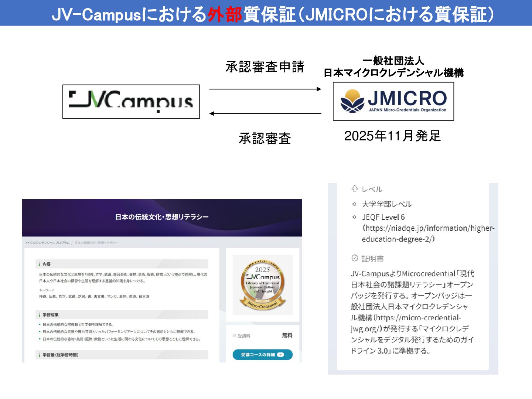Select the 承認審査 label under the arrows
Image resolution: width=532 pixels, height=399 pixels.
click(x=265, y=139)
